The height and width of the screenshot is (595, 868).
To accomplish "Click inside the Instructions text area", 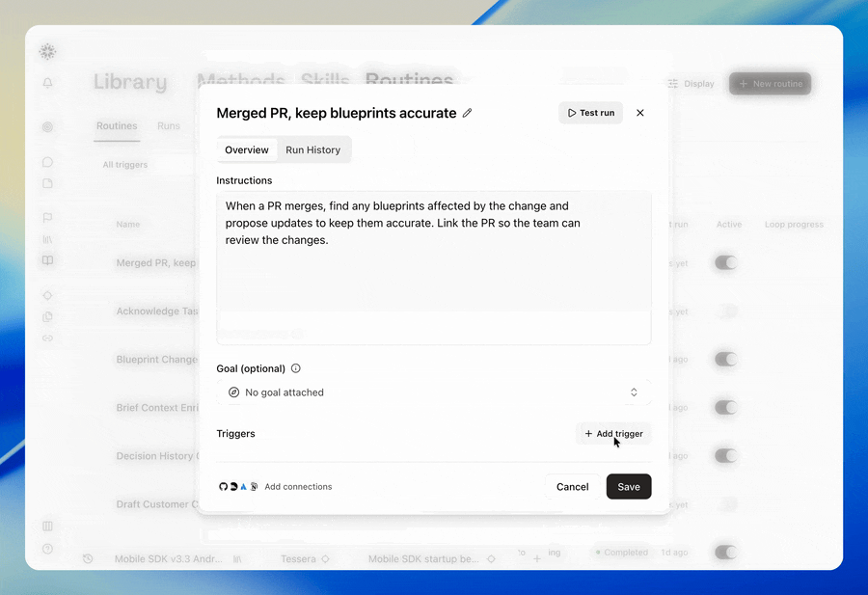I will 433,268.
